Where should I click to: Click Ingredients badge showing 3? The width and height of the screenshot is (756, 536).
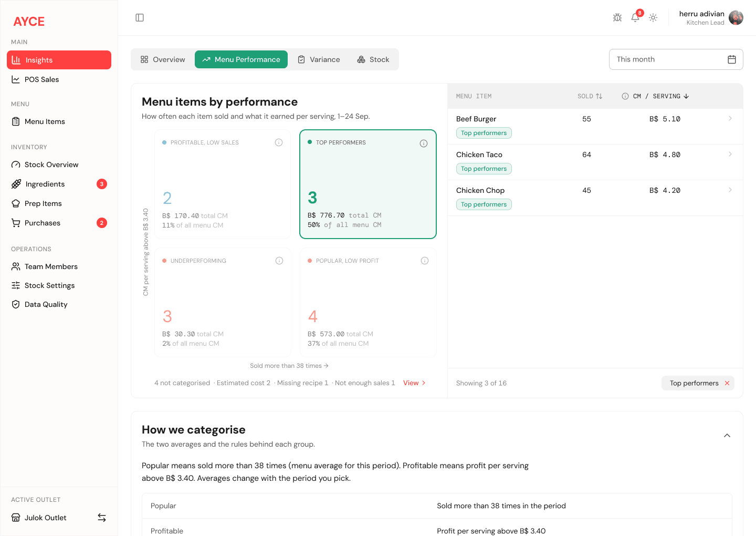coord(102,184)
